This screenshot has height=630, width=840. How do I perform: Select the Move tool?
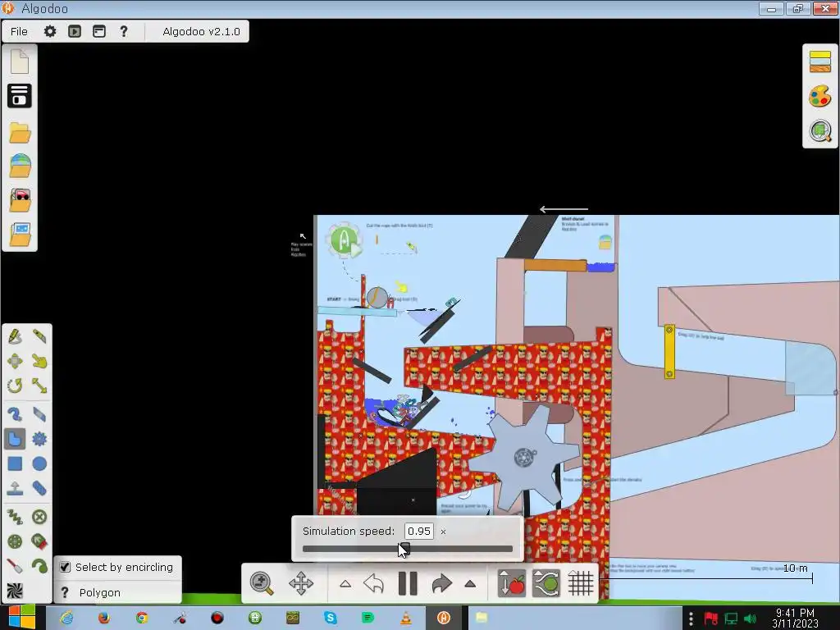click(15, 361)
